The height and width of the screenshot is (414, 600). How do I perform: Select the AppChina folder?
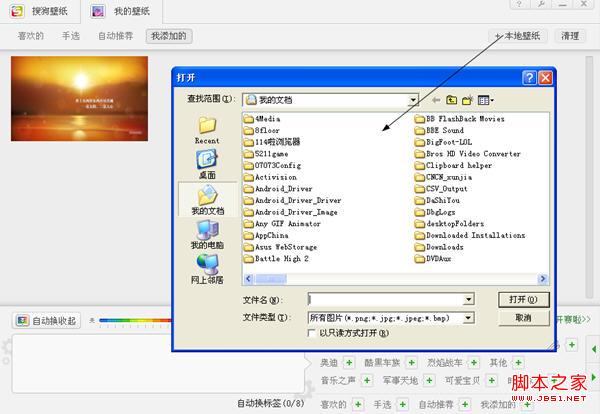coord(266,235)
